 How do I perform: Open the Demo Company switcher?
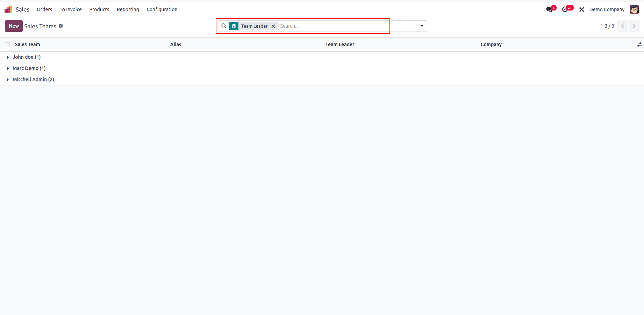point(607,9)
